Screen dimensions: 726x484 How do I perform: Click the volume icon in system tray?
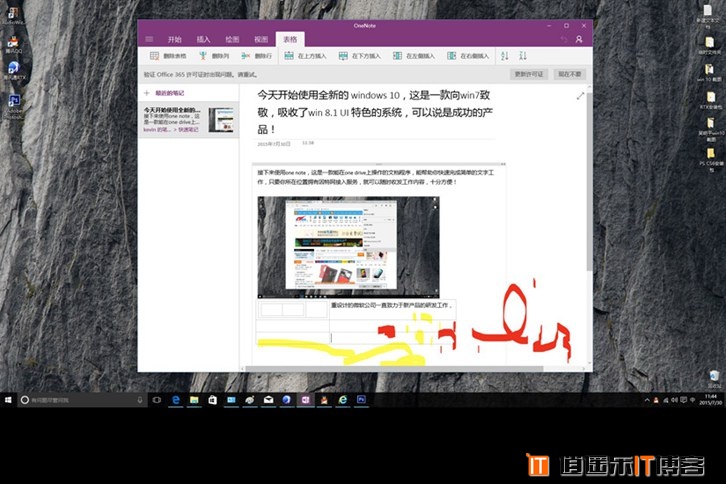point(674,400)
